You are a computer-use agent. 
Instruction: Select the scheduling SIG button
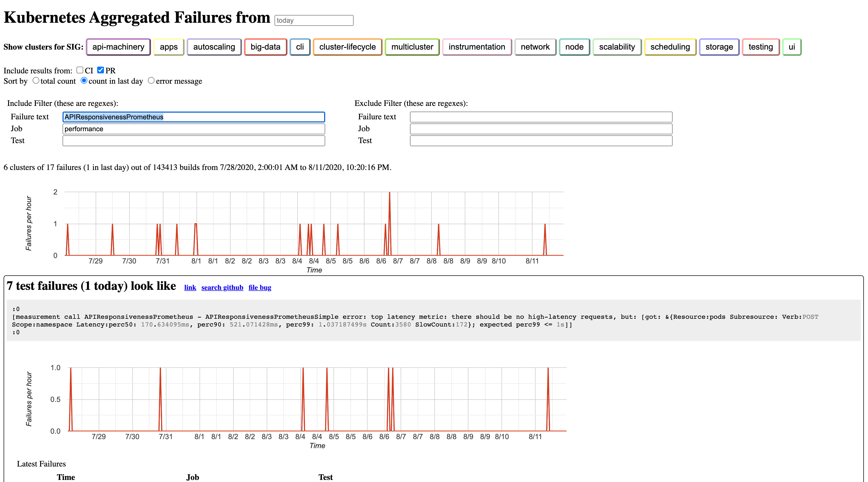(670, 47)
